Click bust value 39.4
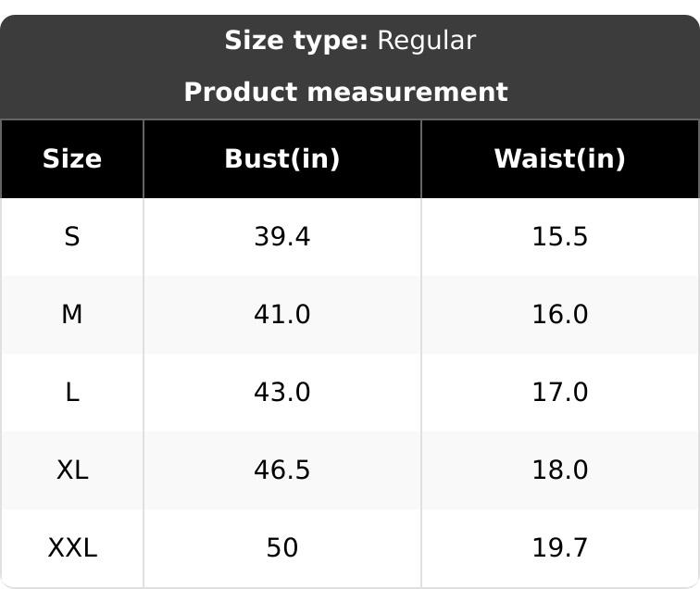 (x=282, y=237)
